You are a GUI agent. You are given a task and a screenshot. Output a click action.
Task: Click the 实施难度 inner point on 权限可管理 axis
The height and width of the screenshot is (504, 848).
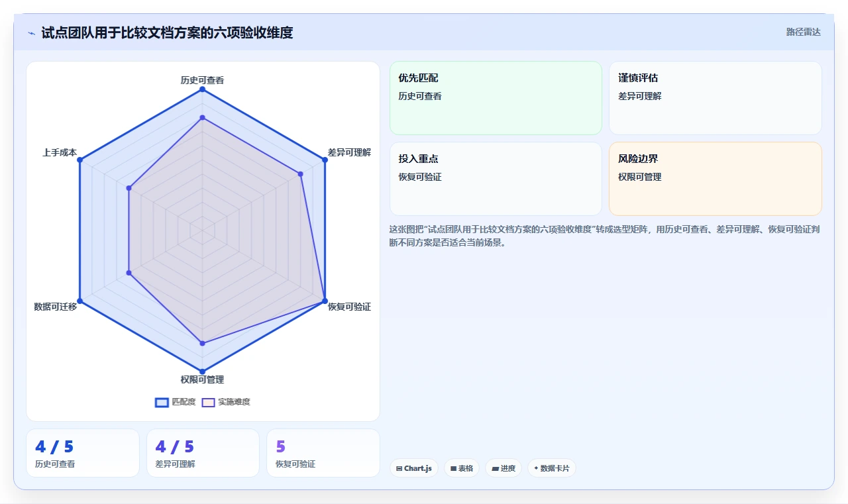click(x=203, y=343)
